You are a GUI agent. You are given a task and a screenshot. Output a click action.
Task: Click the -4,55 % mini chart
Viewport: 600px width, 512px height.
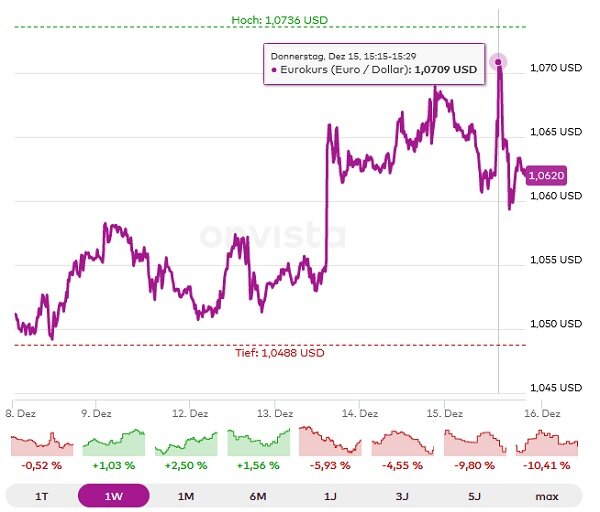click(x=402, y=443)
